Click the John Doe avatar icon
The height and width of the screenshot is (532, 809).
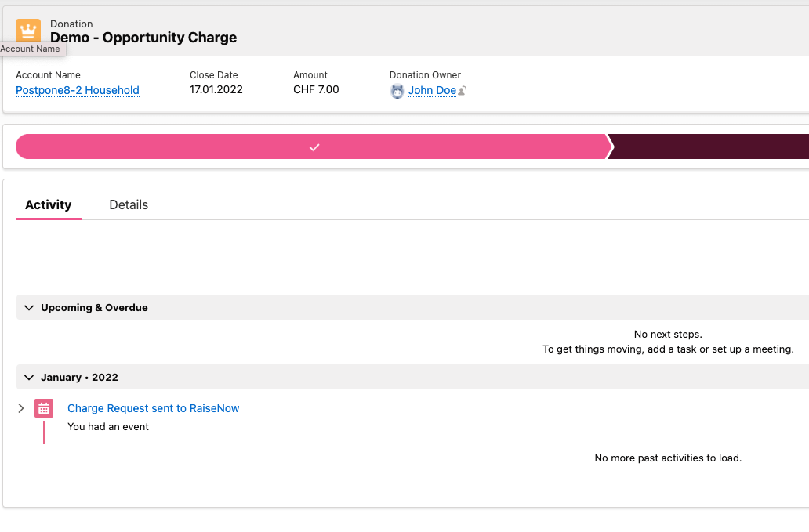click(397, 91)
